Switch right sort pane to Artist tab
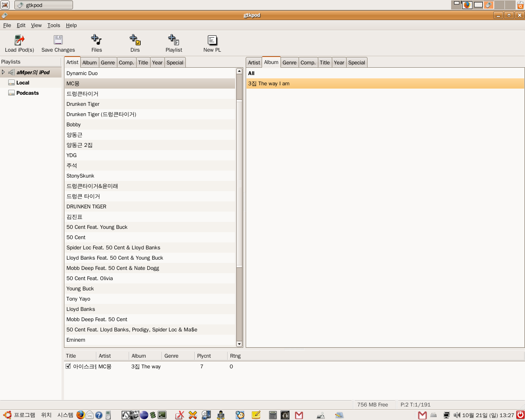The height and width of the screenshot is (420, 525). pyautogui.click(x=254, y=62)
